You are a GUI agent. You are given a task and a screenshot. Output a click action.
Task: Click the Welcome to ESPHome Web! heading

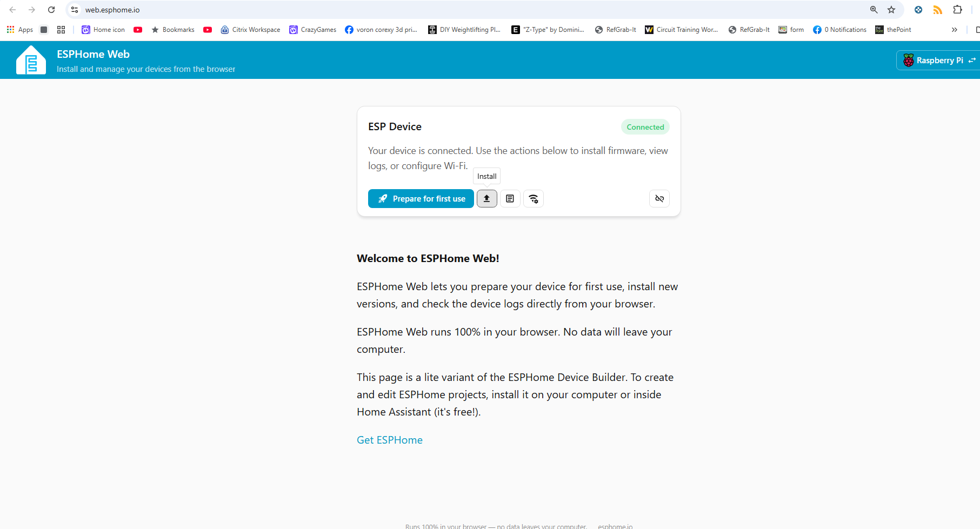point(428,258)
